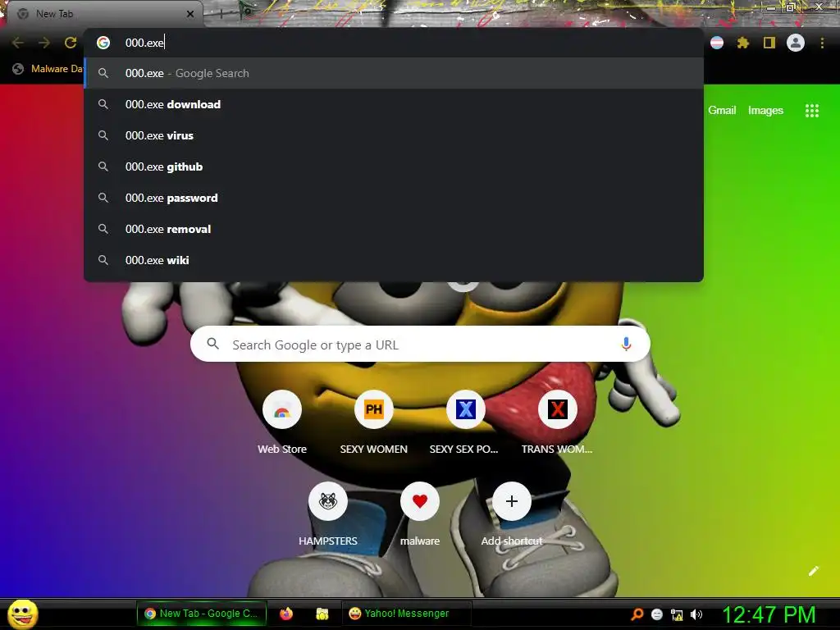Close the New Tab tab
The image size is (840, 630).
pyautogui.click(x=190, y=14)
